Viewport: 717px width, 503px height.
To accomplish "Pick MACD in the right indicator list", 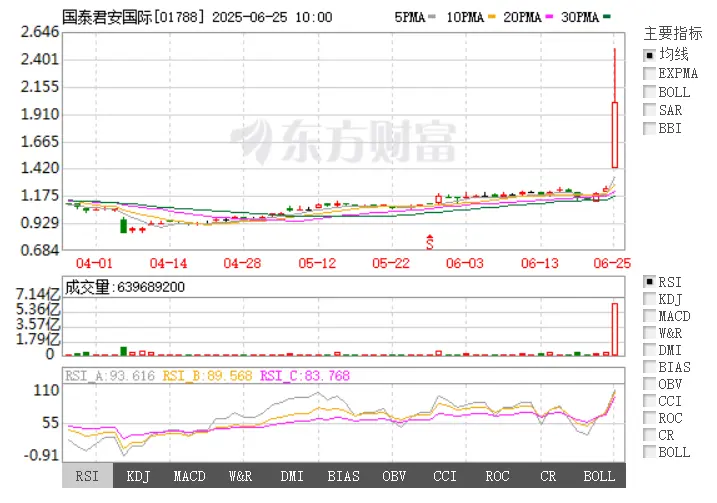I will 649,316.
